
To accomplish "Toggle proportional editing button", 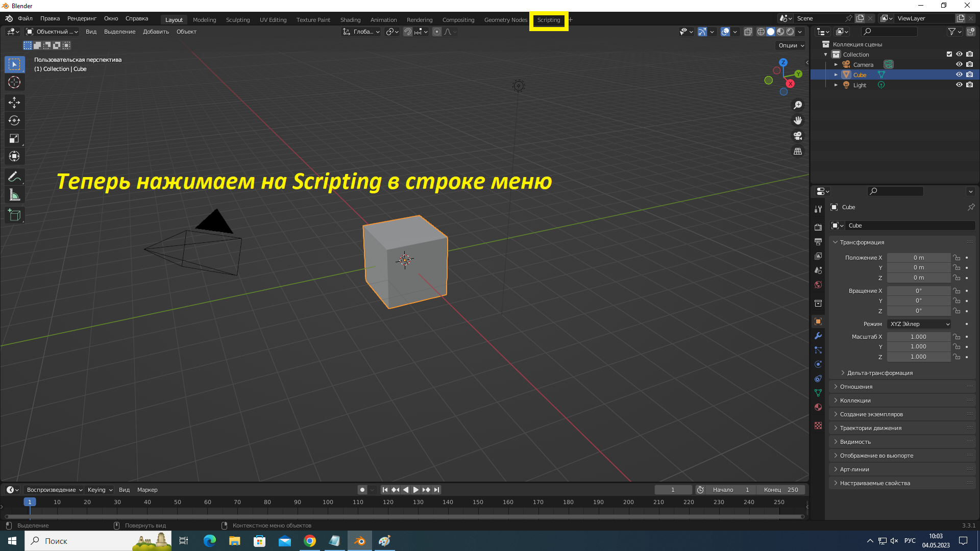I will tap(437, 32).
